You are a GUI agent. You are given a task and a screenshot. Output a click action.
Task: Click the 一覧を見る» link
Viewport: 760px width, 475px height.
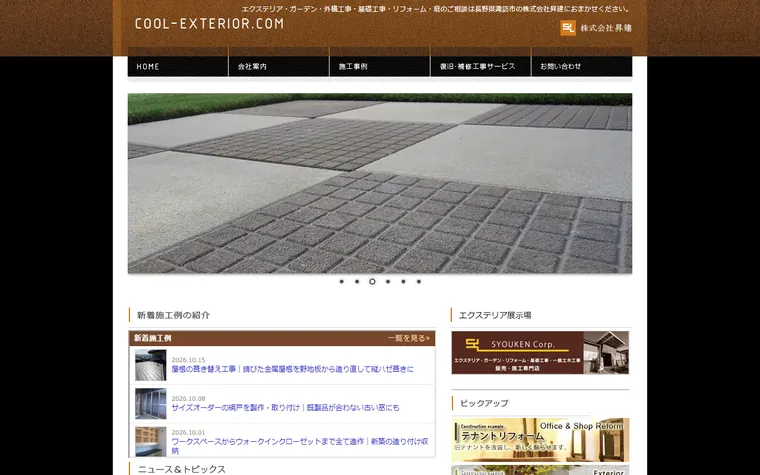(x=409, y=338)
